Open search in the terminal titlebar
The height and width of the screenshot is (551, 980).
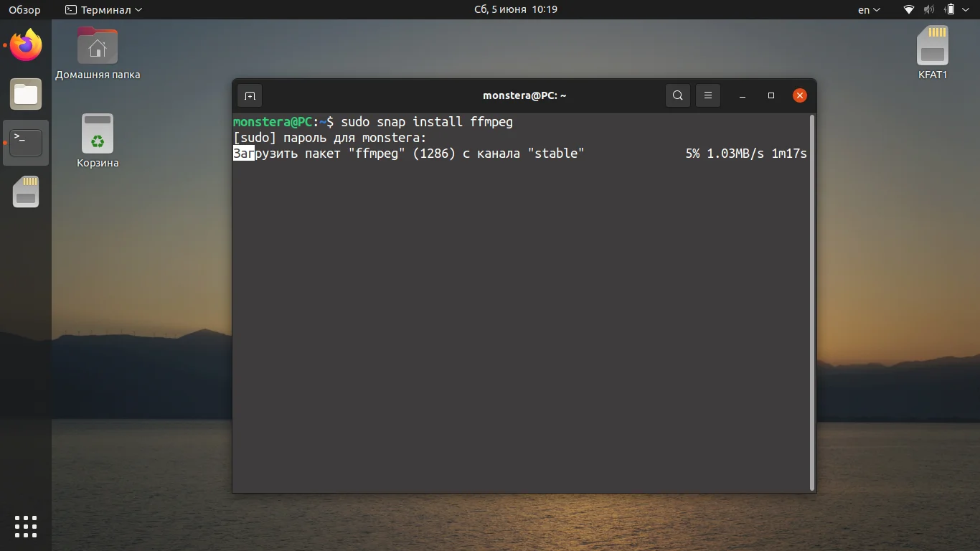point(677,95)
